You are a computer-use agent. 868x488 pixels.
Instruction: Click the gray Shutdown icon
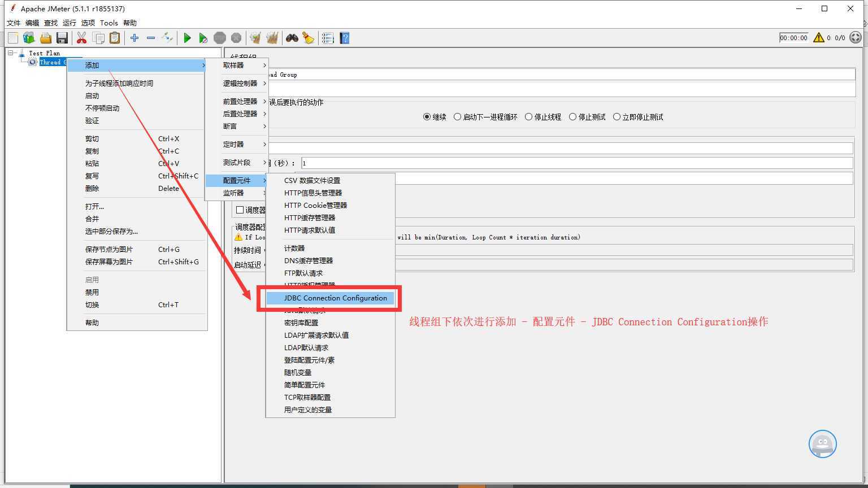tap(236, 38)
